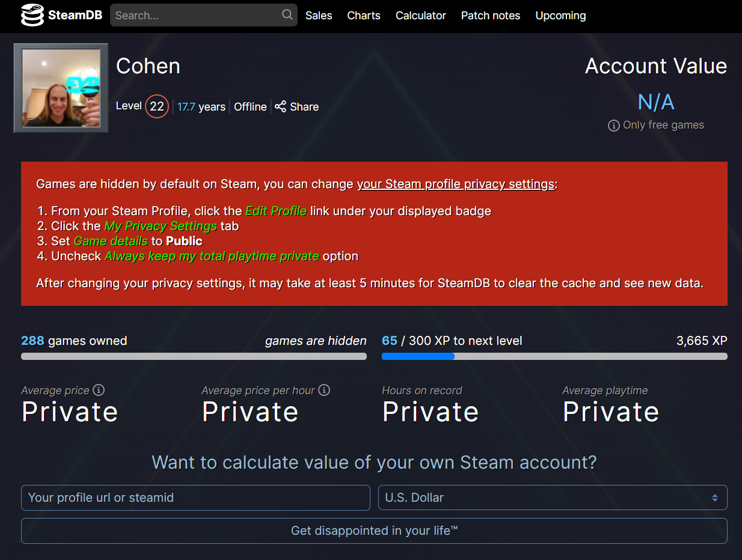This screenshot has height=560, width=742.
Task: Click the 288 games owned text
Action: coord(74,341)
